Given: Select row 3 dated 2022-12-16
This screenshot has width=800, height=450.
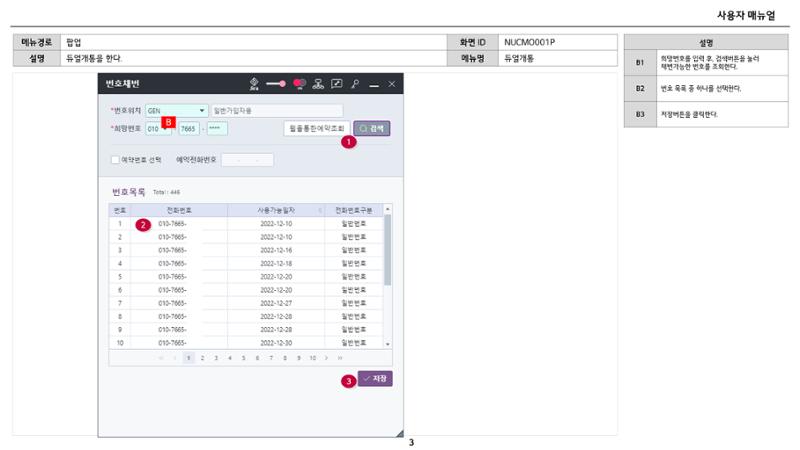Looking at the screenshot, I should tap(246, 250).
